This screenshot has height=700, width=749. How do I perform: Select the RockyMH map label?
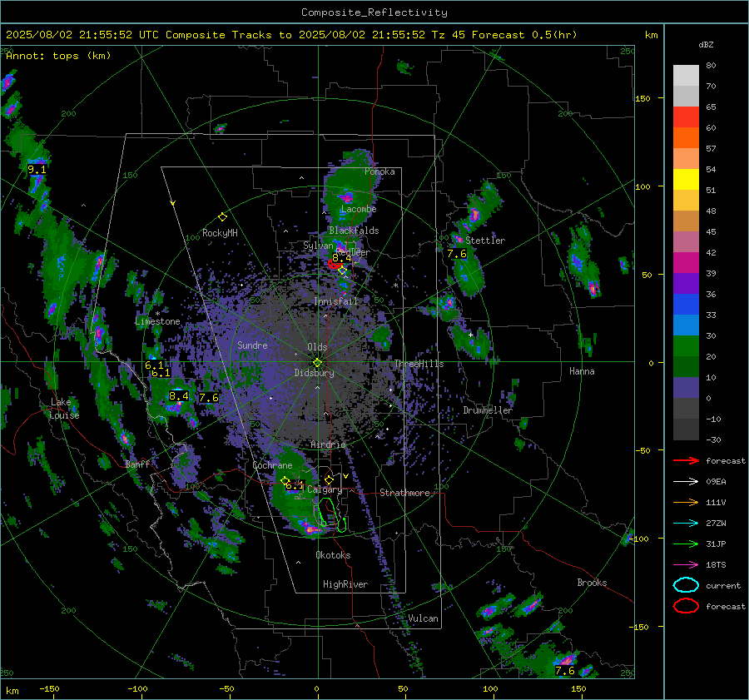(220, 233)
